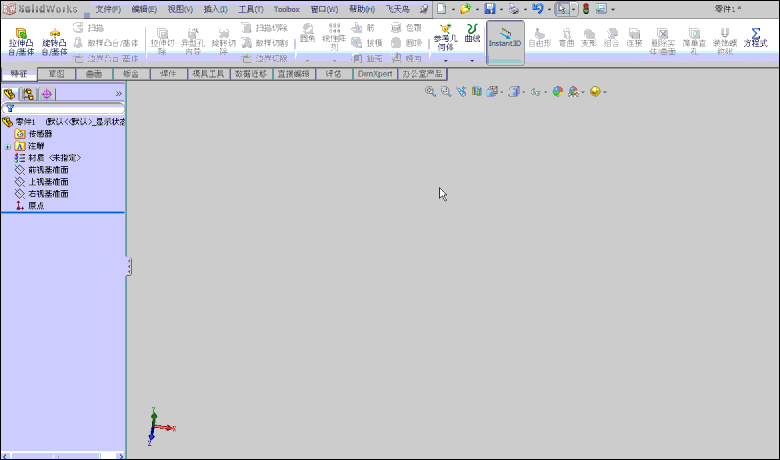Open the 异型孔向导 hole wizard tool
780x460 pixels.
tap(193, 42)
